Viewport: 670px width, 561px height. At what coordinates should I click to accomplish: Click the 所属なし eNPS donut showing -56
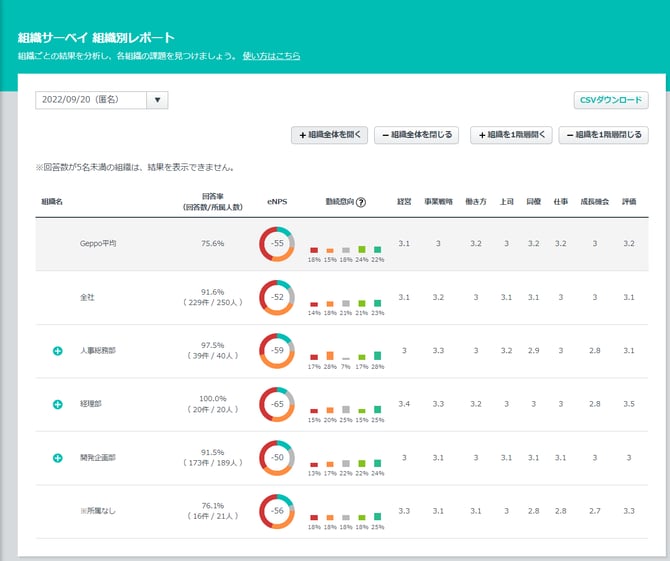coord(277,511)
